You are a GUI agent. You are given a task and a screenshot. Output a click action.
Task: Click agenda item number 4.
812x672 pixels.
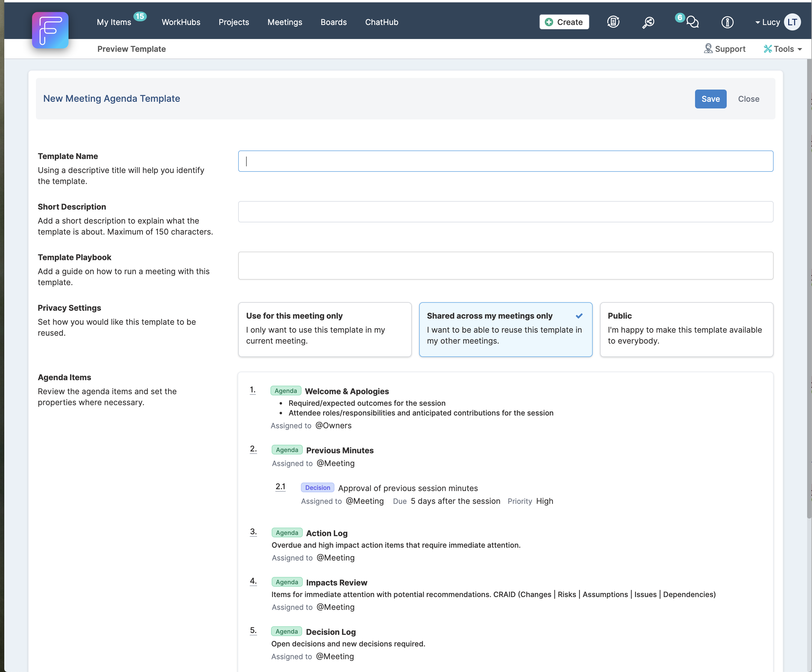click(253, 581)
